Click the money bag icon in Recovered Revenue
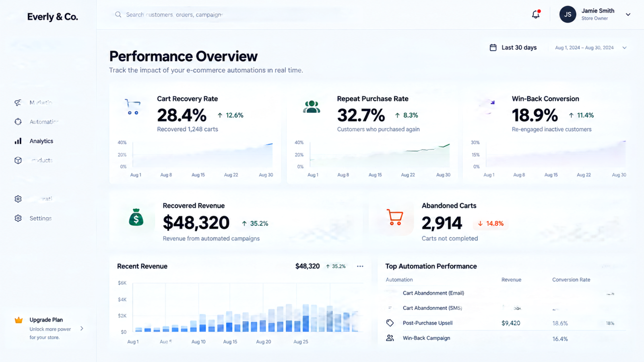The width and height of the screenshot is (644, 362). [x=136, y=217]
